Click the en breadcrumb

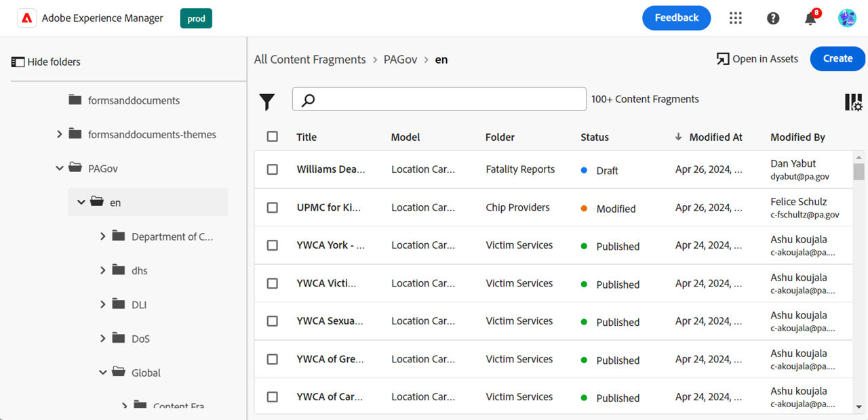point(441,60)
